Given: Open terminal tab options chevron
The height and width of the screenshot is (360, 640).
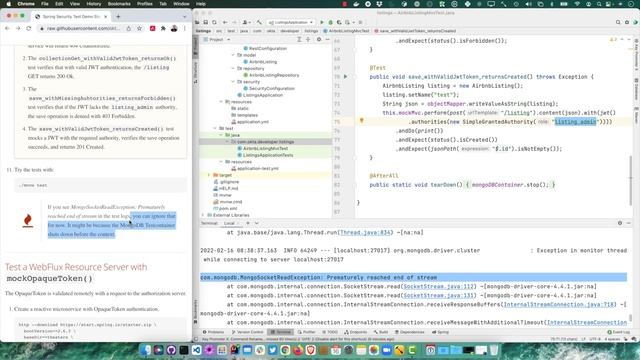Looking at the screenshot, I should [257, 223].
